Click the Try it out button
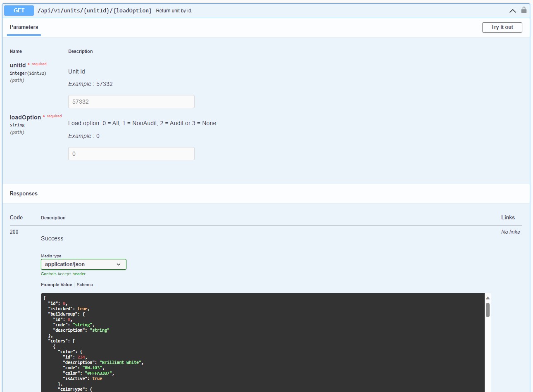The height and width of the screenshot is (392, 533). tap(502, 27)
